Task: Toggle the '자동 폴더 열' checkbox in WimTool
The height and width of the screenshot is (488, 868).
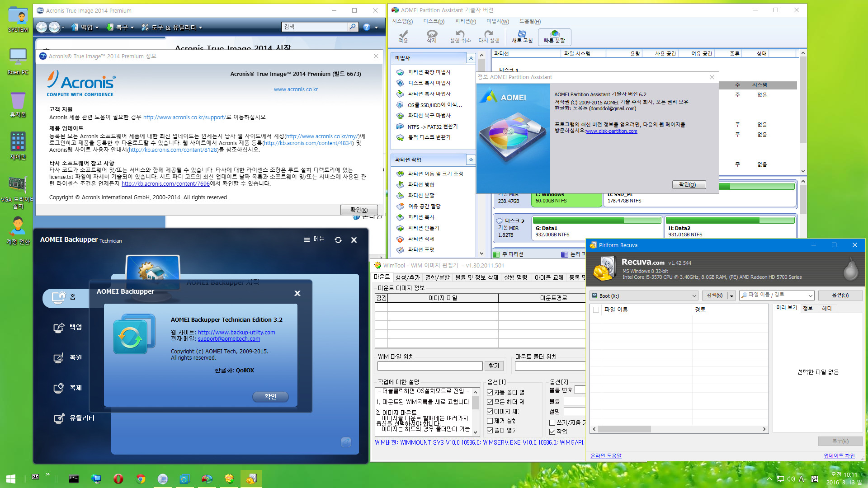Action: [x=490, y=393]
